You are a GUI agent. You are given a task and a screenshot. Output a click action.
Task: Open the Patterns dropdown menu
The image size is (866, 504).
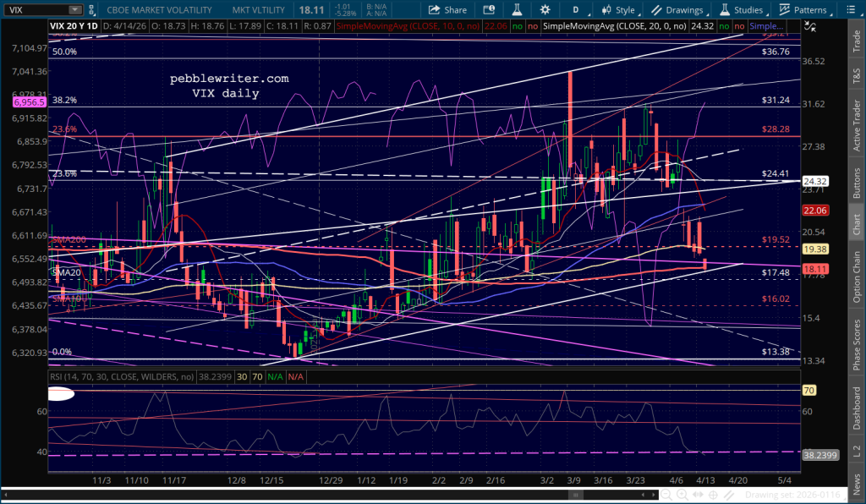pyautogui.click(x=803, y=10)
